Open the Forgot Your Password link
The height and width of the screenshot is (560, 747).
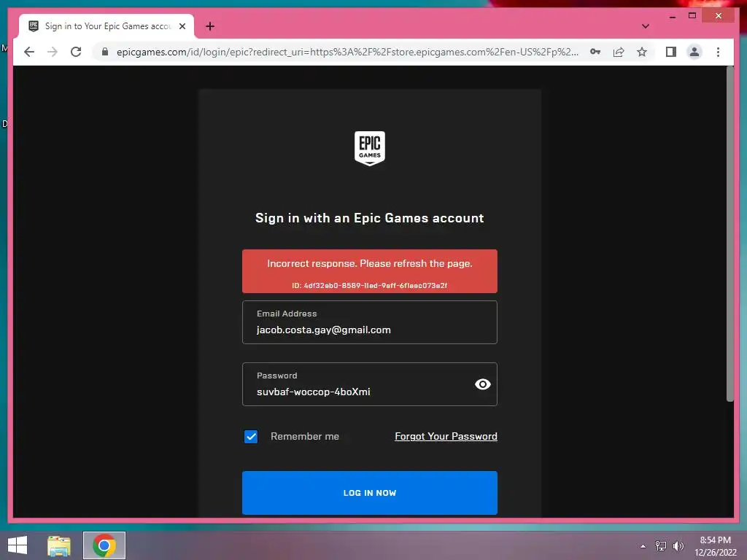(446, 436)
